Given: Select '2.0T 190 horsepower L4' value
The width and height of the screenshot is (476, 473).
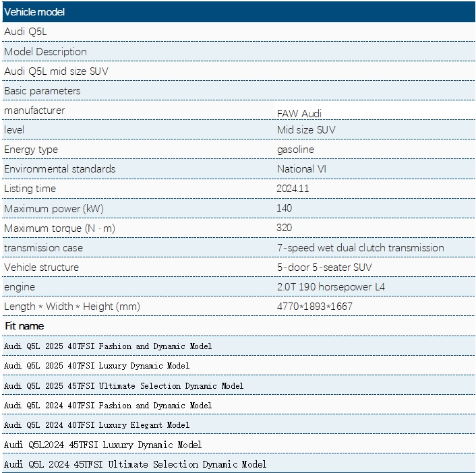Looking at the screenshot, I should 331,287.
